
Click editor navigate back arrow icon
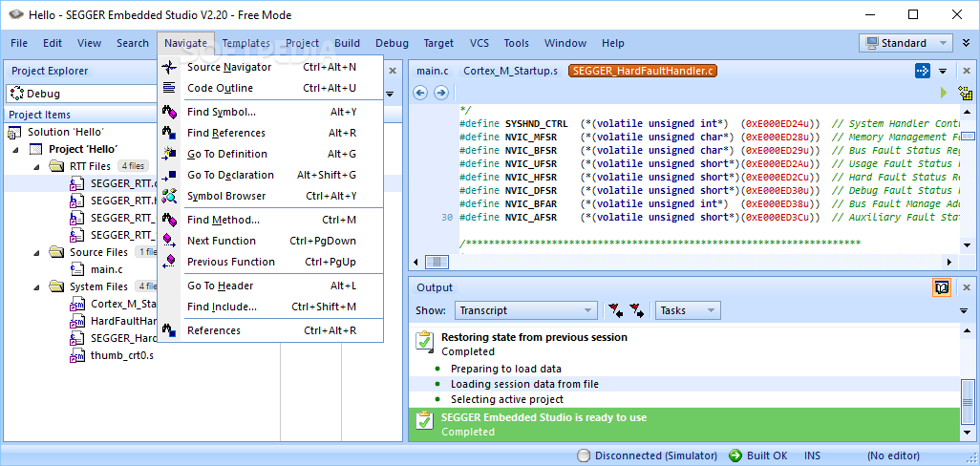[x=420, y=93]
